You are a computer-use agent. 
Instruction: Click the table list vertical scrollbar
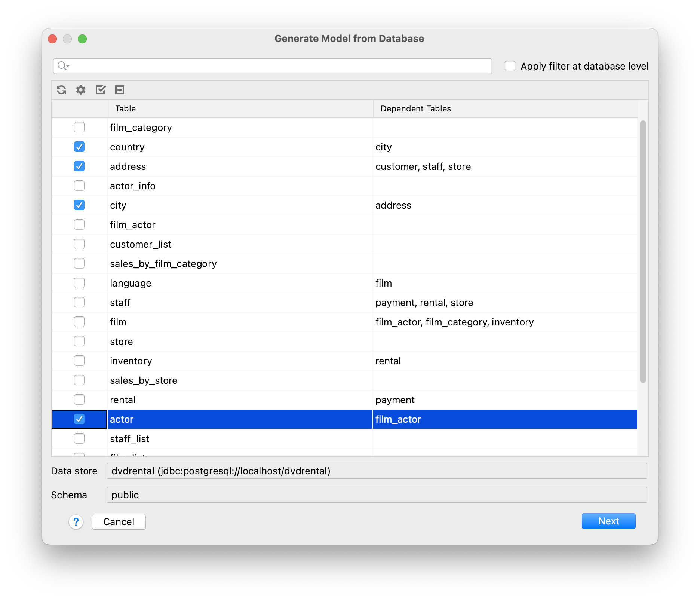click(x=643, y=251)
